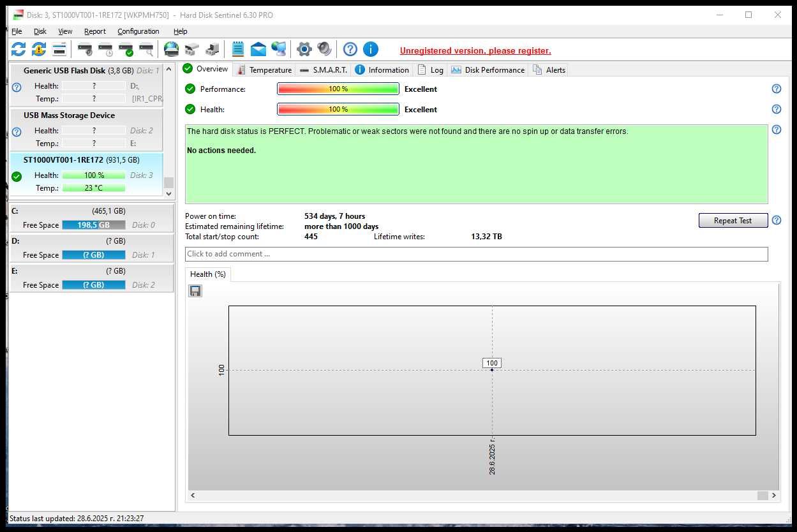The image size is (797, 532).
Task: Click the Health 100 % bar in Overview
Action: 338,110
